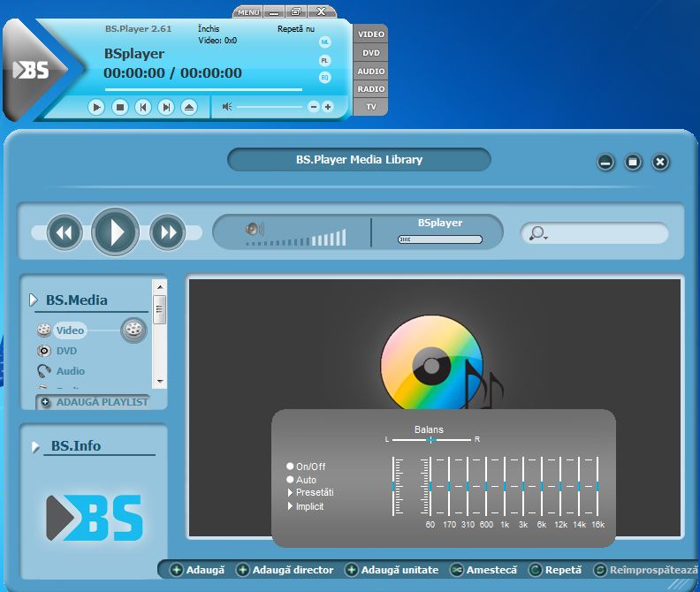This screenshot has width=700, height=592.
Task: Click the Media Library search field
Action: pos(595,233)
